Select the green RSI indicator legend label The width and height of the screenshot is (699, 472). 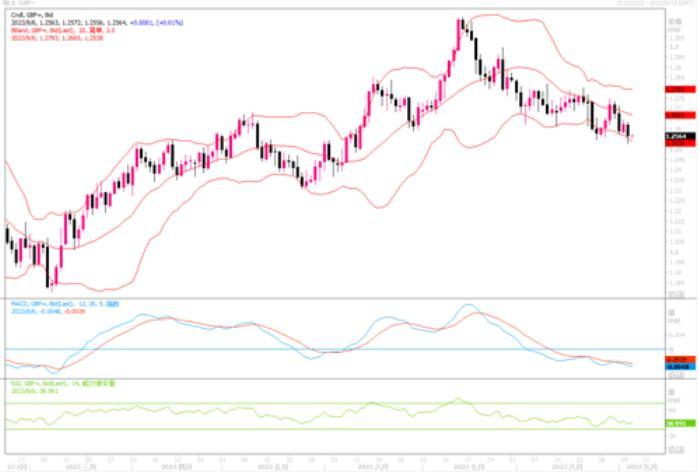pyautogui.click(x=63, y=383)
